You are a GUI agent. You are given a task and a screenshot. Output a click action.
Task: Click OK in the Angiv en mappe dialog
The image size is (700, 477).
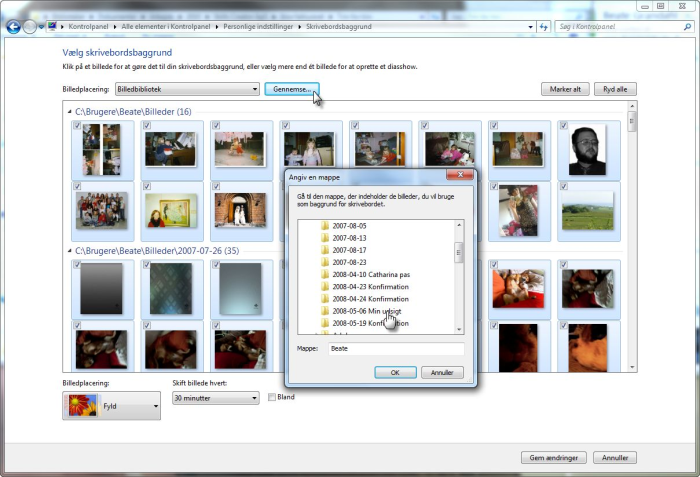coord(395,372)
